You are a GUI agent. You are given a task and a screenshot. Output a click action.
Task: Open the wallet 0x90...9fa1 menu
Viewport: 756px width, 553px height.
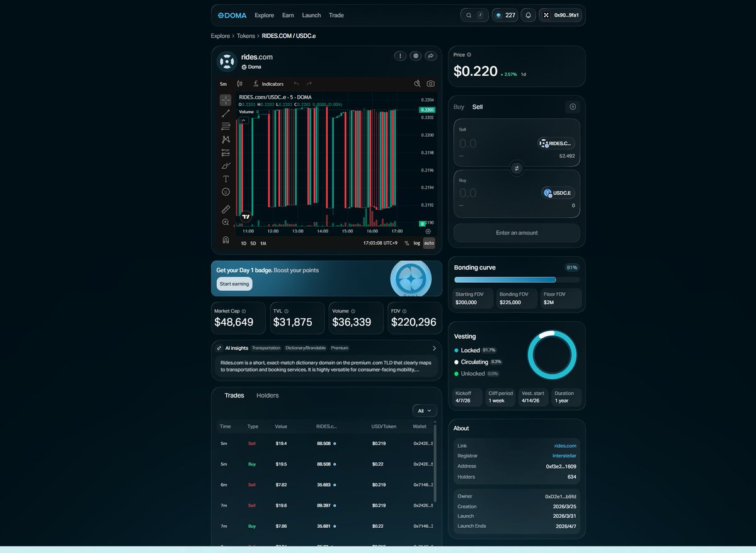[x=560, y=15]
